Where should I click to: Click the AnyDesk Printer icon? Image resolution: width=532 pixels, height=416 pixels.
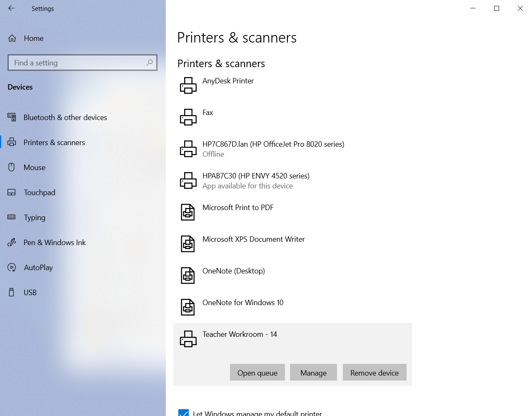188,85
